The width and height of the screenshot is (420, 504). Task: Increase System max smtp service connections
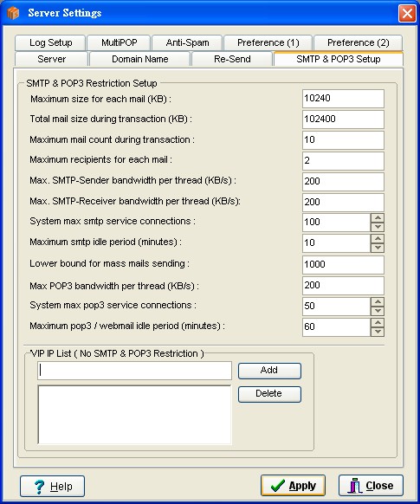tap(378, 218)
